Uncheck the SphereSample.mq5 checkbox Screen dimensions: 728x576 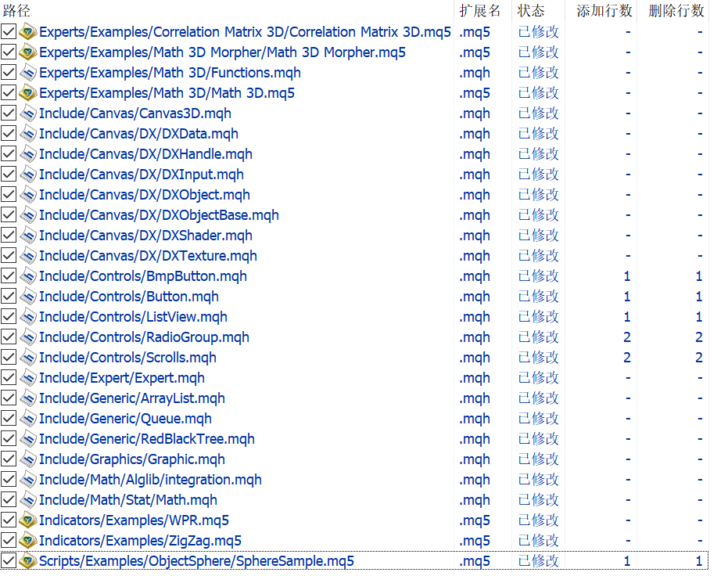click(x=9, y=561)
